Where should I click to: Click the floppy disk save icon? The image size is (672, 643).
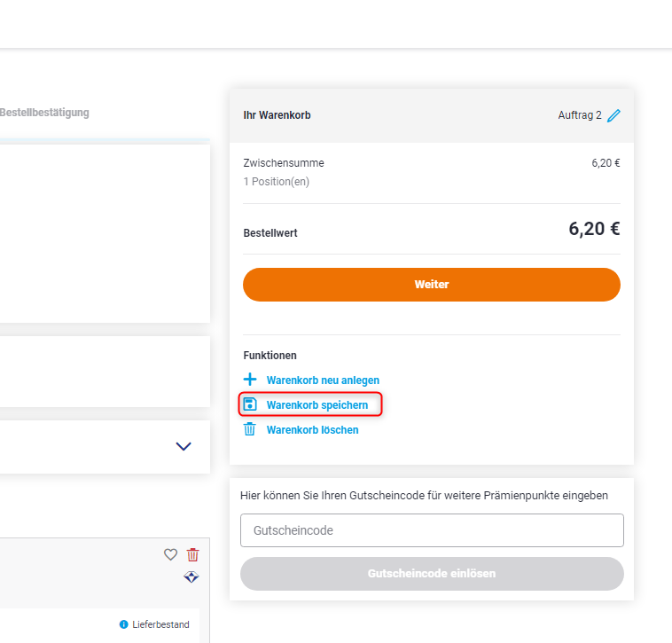250,404
